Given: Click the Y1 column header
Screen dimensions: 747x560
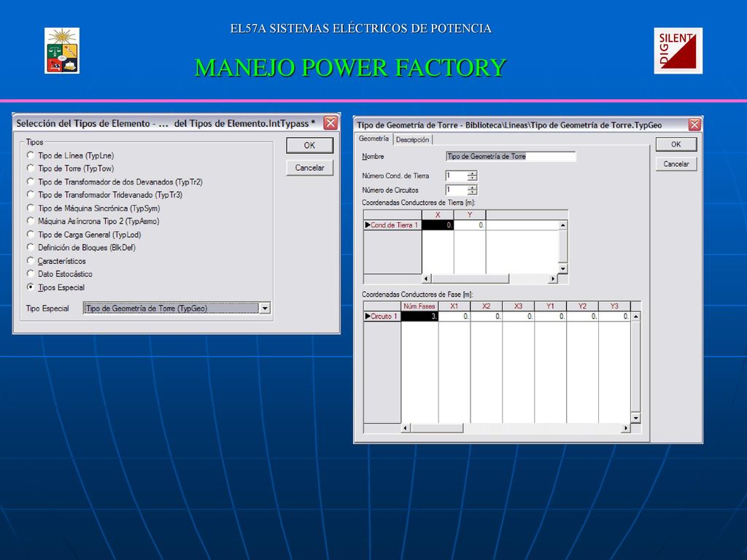Looking at the screenshot, I should tap(550, 306).
